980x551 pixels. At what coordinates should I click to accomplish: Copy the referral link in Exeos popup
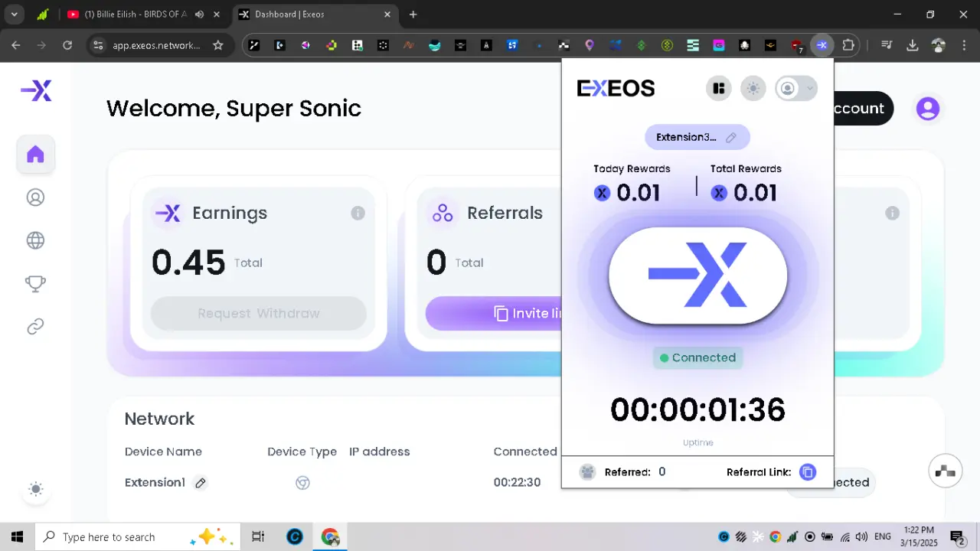[808, 472]
